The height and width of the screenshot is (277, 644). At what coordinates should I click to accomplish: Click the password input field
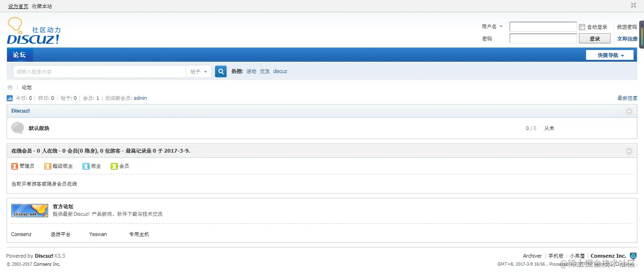[x=543, y=39]
